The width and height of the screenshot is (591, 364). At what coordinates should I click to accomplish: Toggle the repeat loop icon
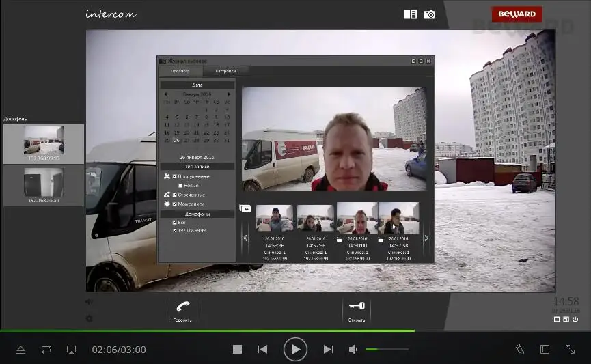click(x=46, y=349)
